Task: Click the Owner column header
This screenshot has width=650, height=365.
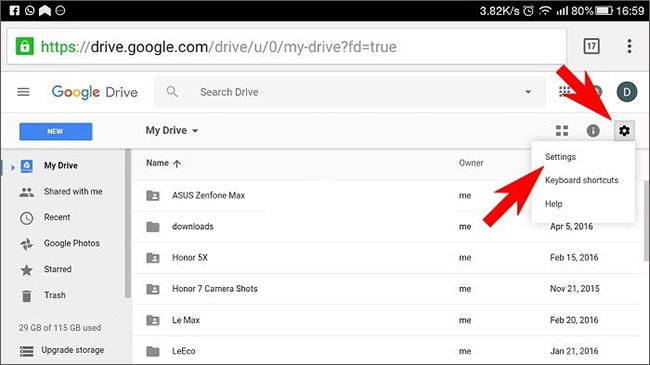Action: 471,163
